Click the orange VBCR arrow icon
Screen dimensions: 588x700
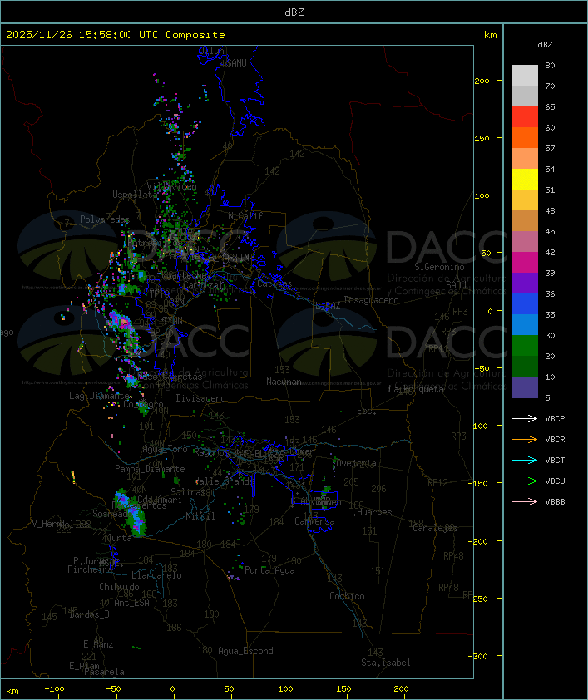pyautogui.click(x=525, y=439)
